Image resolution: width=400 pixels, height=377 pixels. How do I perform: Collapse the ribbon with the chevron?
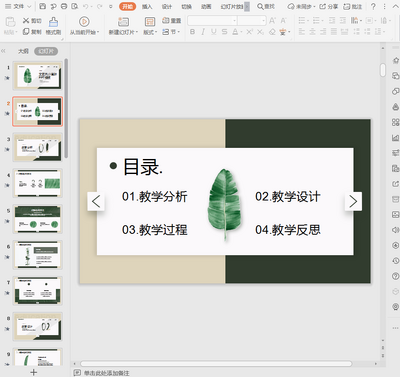pos(395,6)
